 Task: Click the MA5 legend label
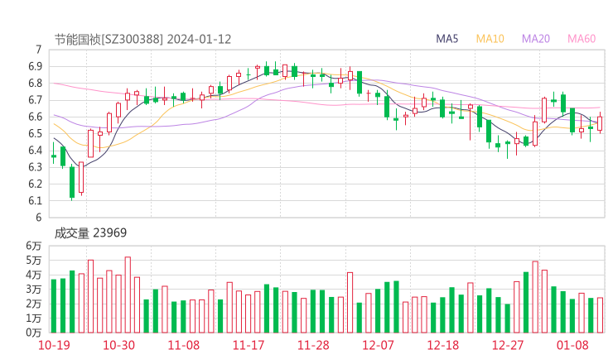coord(446,39)
